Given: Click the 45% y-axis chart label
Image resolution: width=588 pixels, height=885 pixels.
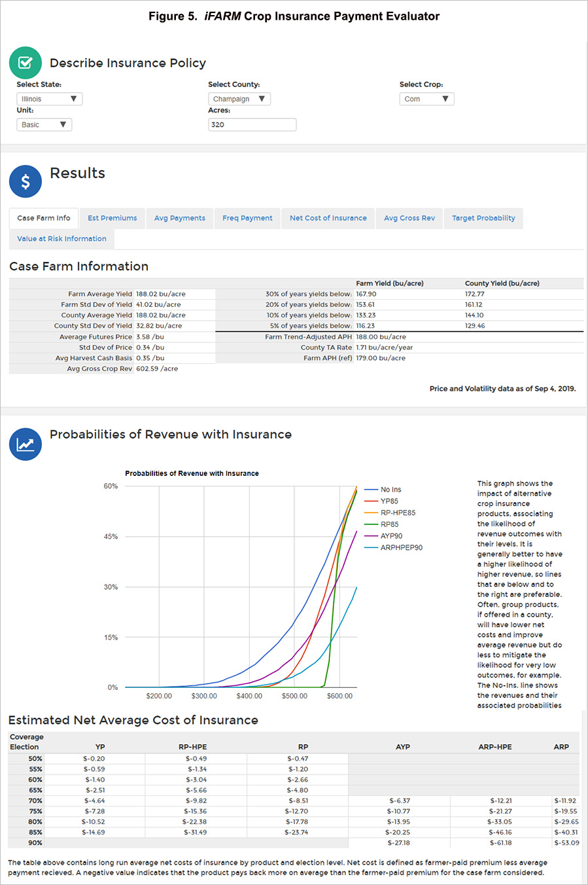Looking at the screenshot, I should coord(111,537).
